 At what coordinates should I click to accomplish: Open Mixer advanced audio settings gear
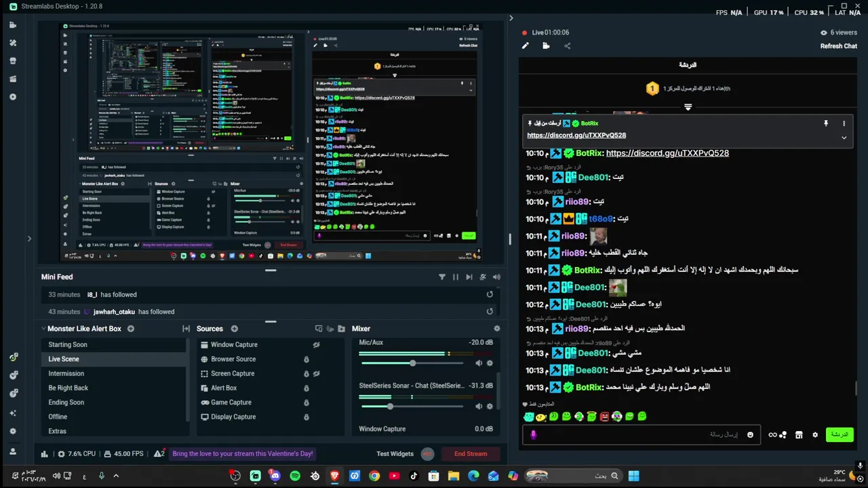pyautogui.click(x=496, y=329)
